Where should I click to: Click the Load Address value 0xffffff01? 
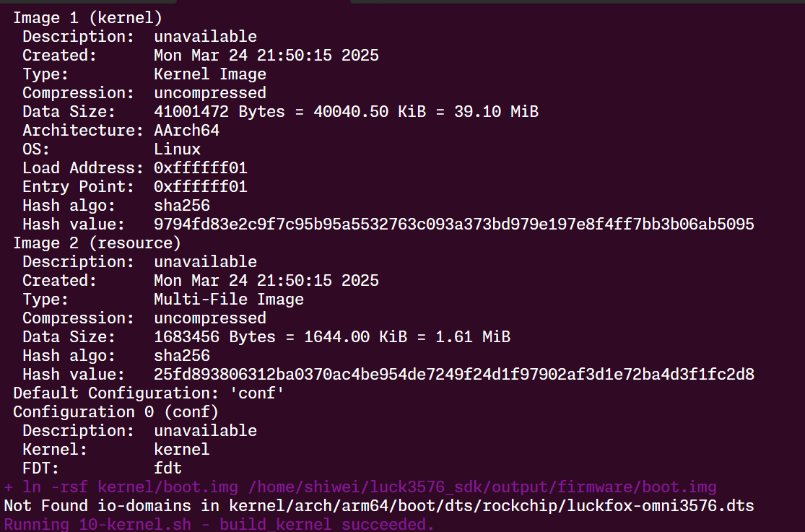tap(201, 168)
